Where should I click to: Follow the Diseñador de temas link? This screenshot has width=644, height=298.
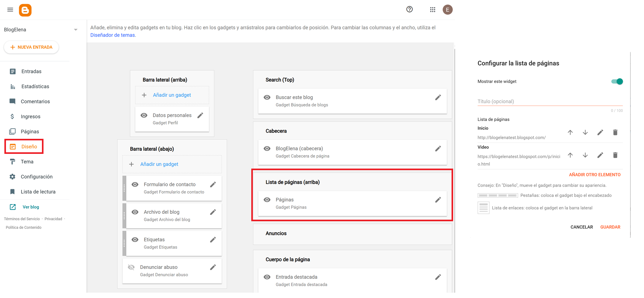click(113, 35)
